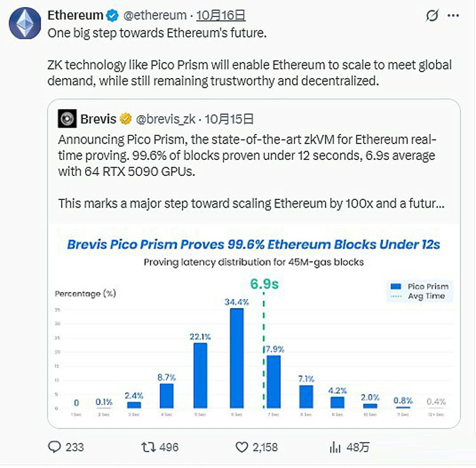Like the tweet with heart icon

tap(242, 447)
